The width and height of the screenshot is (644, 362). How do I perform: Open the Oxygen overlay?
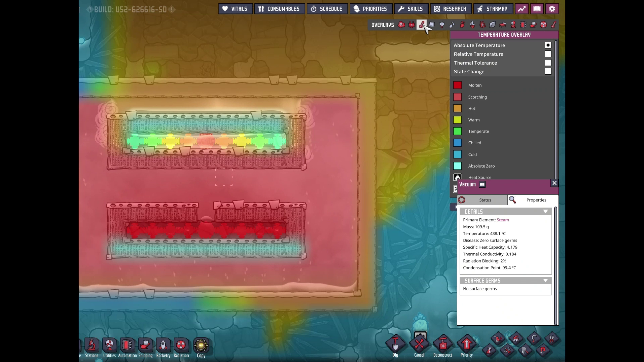point(401,25)
